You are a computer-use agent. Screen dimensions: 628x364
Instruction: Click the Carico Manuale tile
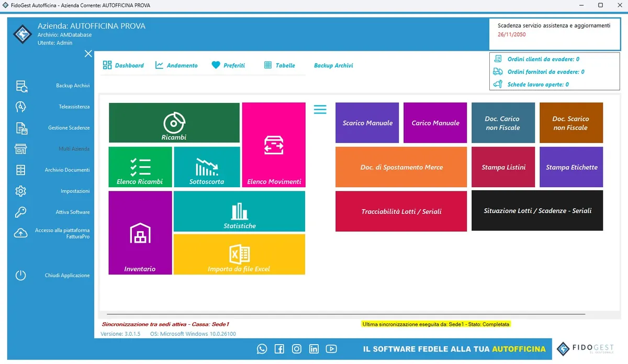435,123
